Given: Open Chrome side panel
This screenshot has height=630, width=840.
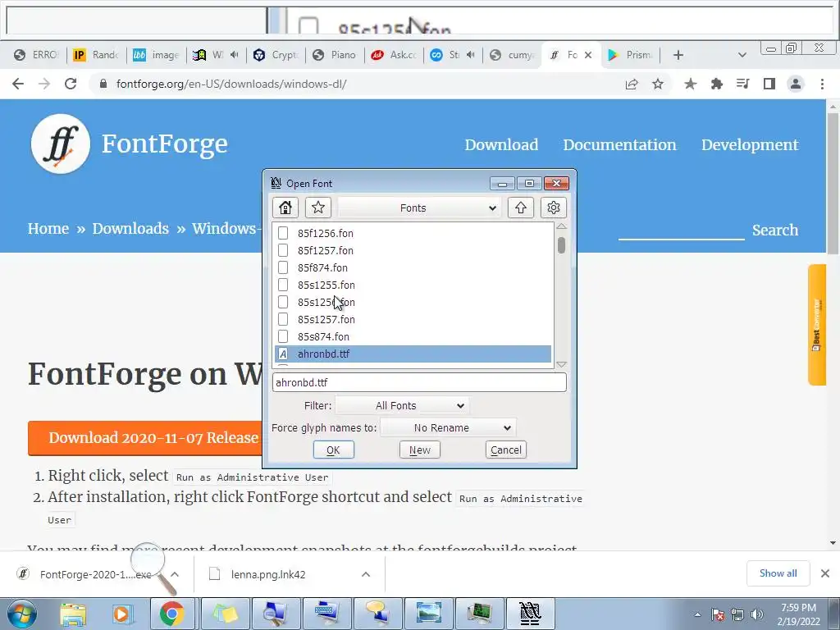Looking at the screenshot, I should [x=769, y=84].
